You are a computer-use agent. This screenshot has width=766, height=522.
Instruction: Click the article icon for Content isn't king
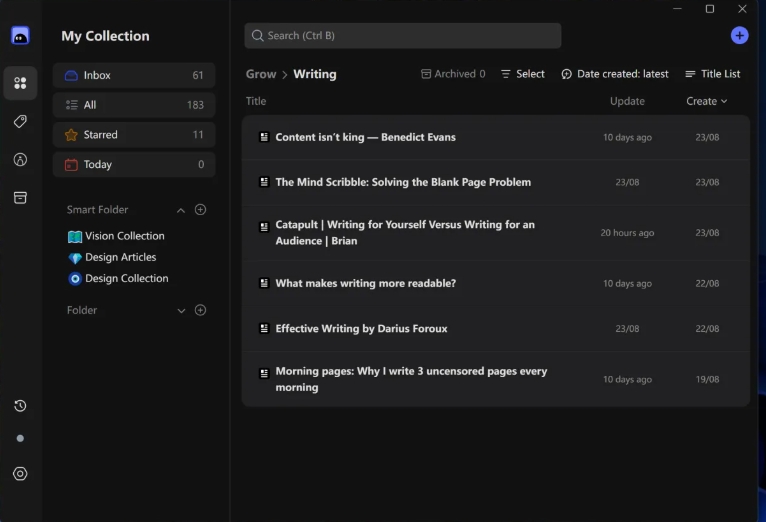tap(264, 137)
